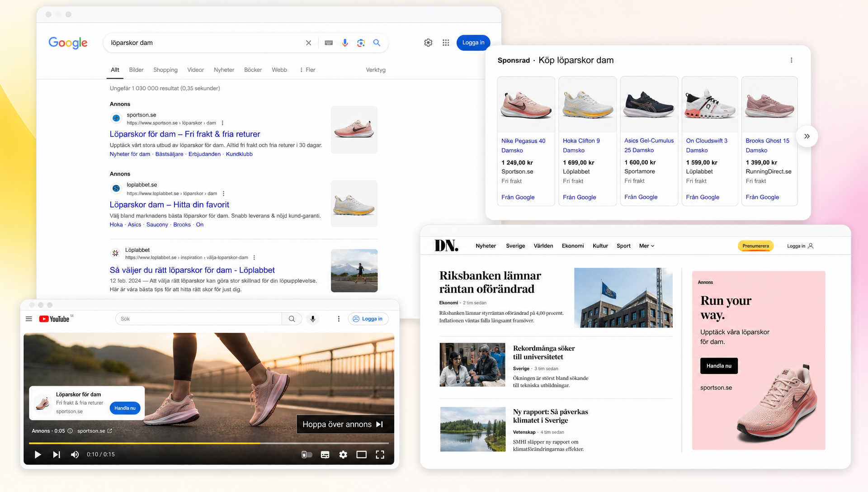Switch to Nyheter tab in Google
The width and height of the screenshot is (868, 492).
[x=224, y=70]
